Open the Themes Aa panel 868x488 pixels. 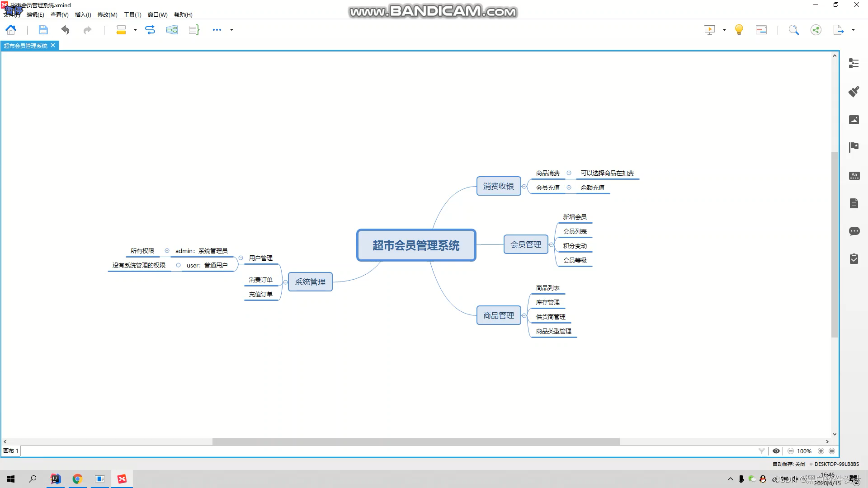854,176
